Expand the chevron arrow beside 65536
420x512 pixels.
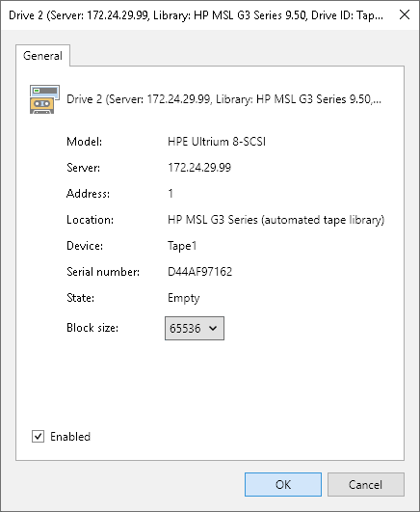tap(213, 328)
